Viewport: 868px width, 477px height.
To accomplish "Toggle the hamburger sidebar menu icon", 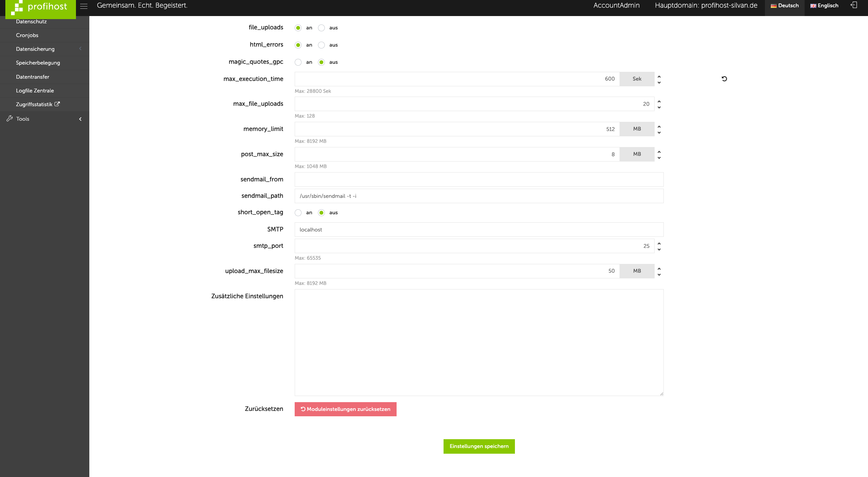I will [x=84, y=6].
